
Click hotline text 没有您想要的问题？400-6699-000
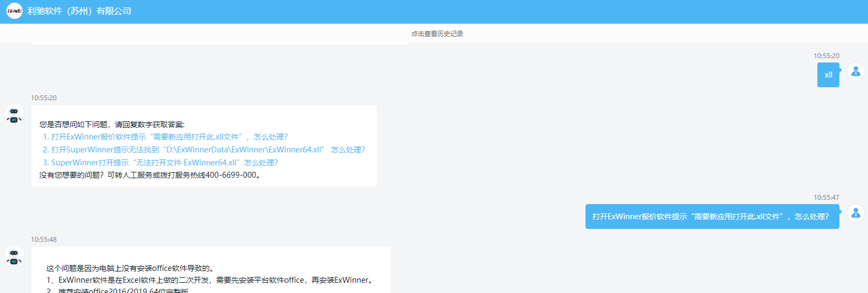150,175
